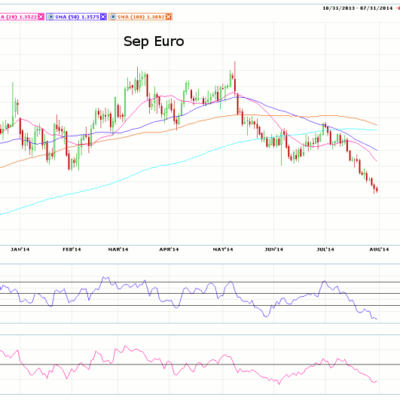The height and width of the screenshot is (400, 400).
Task: Select the FEB'14 axis label
Action: pos(72,249)
